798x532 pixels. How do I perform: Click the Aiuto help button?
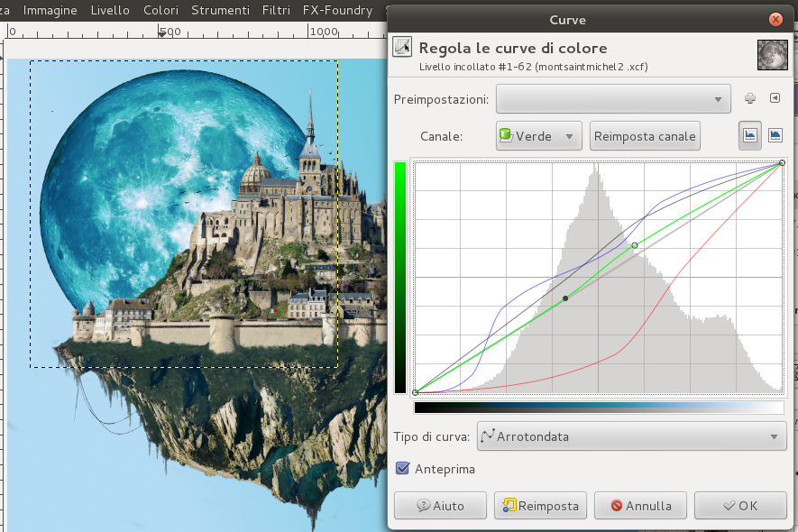(440, 506)
